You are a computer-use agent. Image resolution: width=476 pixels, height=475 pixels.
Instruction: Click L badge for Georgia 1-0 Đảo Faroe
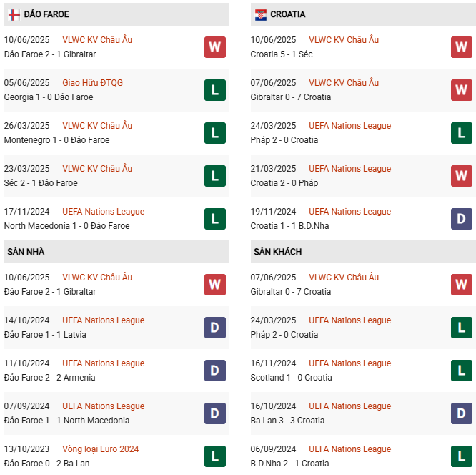pos(214,90)
